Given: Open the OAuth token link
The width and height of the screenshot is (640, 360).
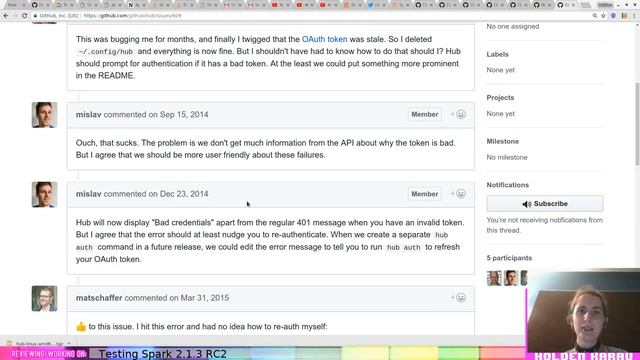Looking at the screenshot, I should coord(324,39).
